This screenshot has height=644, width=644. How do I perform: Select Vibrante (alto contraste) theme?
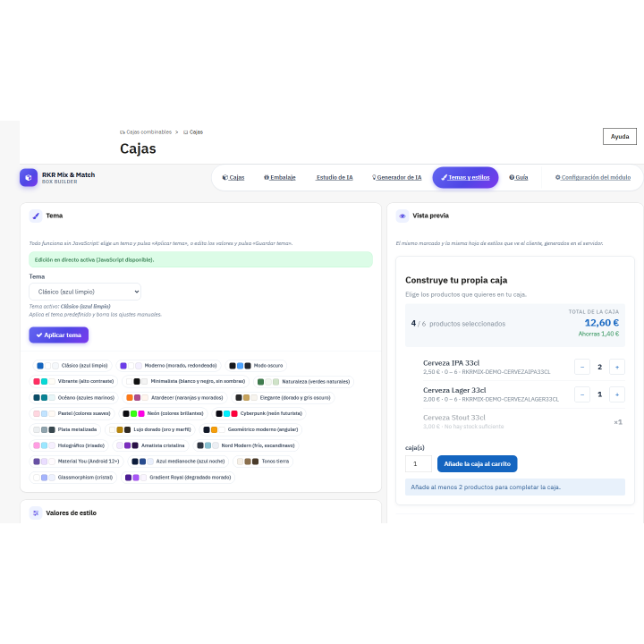coord(73,382)
